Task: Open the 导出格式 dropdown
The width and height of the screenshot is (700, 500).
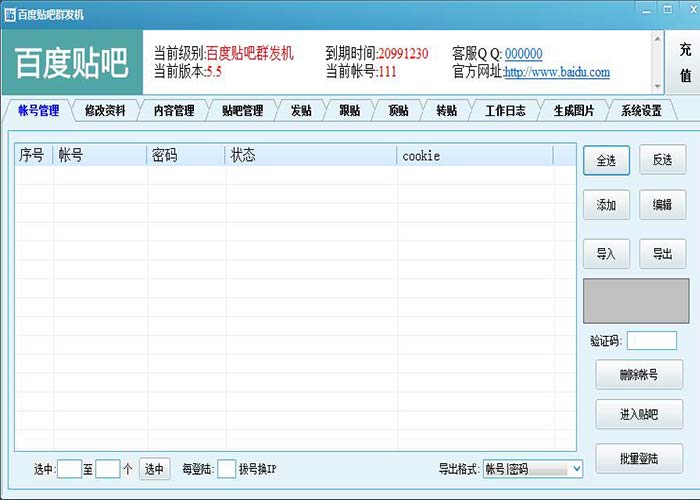Action: point(533,469)
